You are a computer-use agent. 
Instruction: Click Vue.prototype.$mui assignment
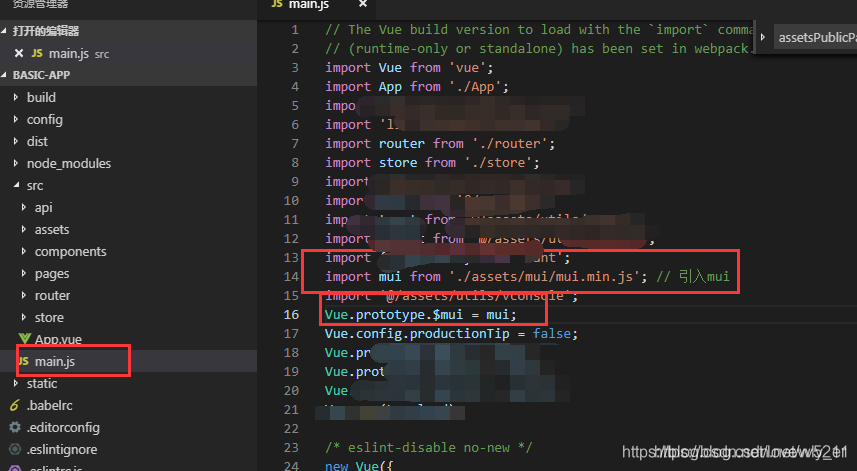(x=420, y=315)
